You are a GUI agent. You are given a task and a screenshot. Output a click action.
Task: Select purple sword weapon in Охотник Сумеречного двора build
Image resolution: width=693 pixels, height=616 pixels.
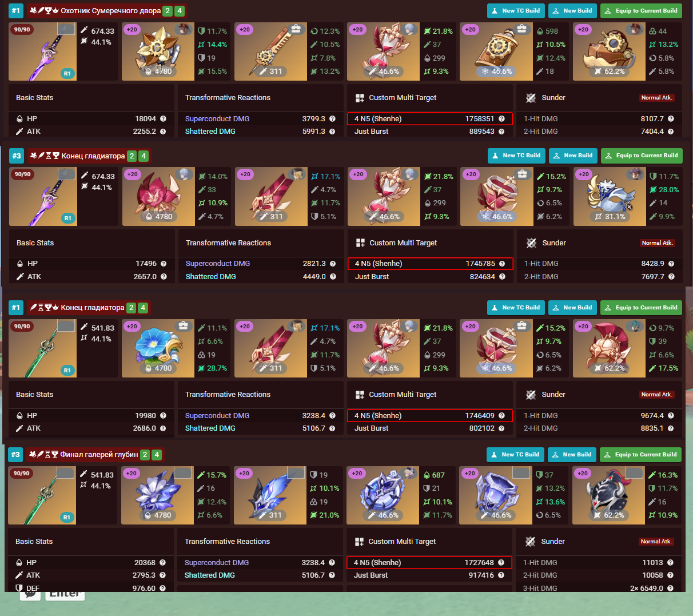point(43,51)
